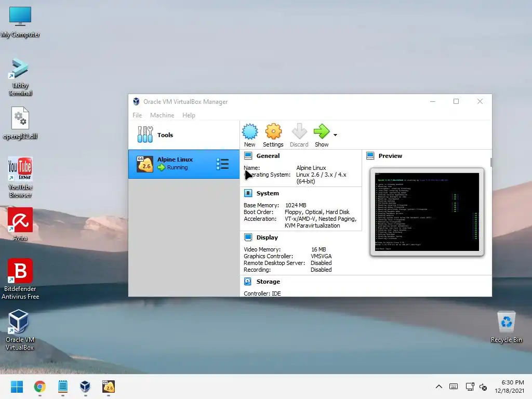532x399 pixels.
Task: Show hidden system tray icons chevron
Action: [438, 387]
